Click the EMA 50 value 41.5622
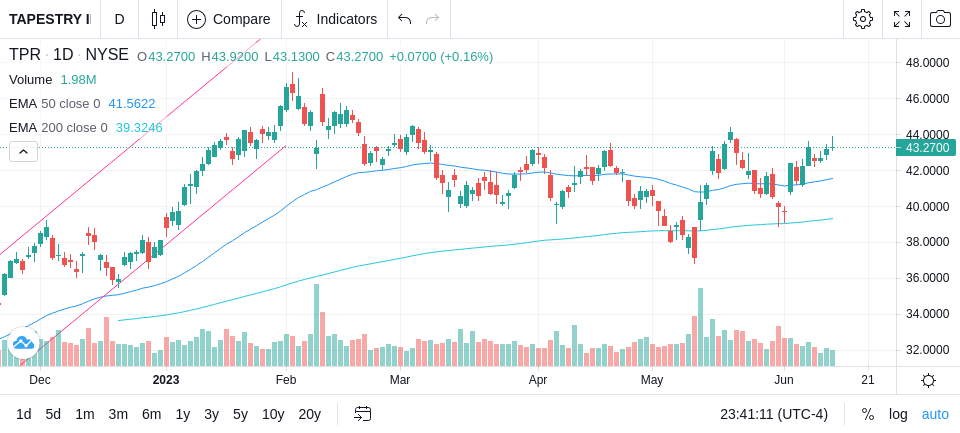 [x=132, y=104]
